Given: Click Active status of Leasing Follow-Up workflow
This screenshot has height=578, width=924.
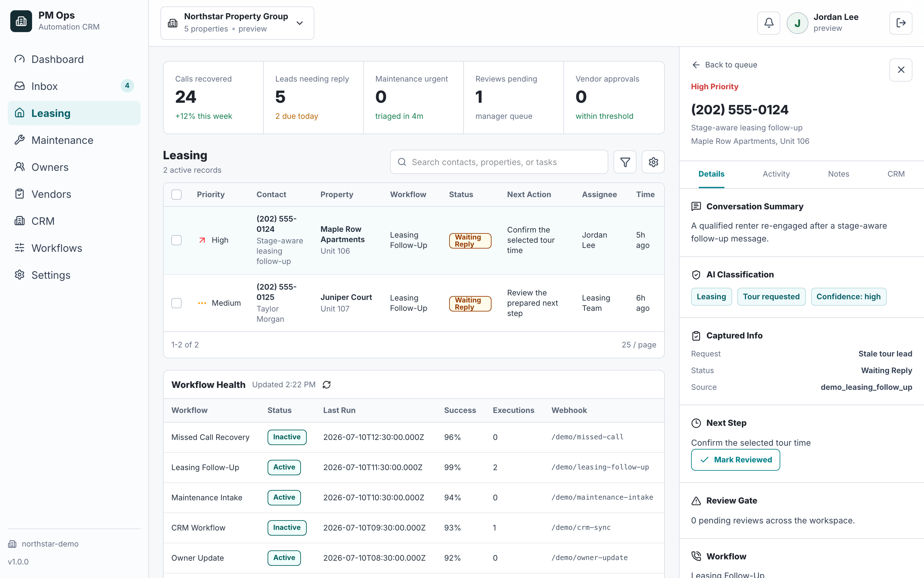Looking at the screenshot, I should click(x=284, y=467).
